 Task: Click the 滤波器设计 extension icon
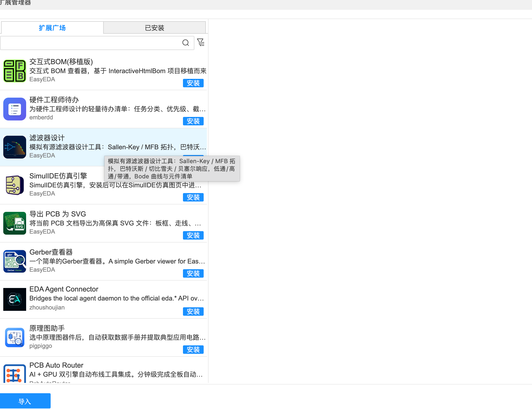pyautogui.click(x=15, y=147)
